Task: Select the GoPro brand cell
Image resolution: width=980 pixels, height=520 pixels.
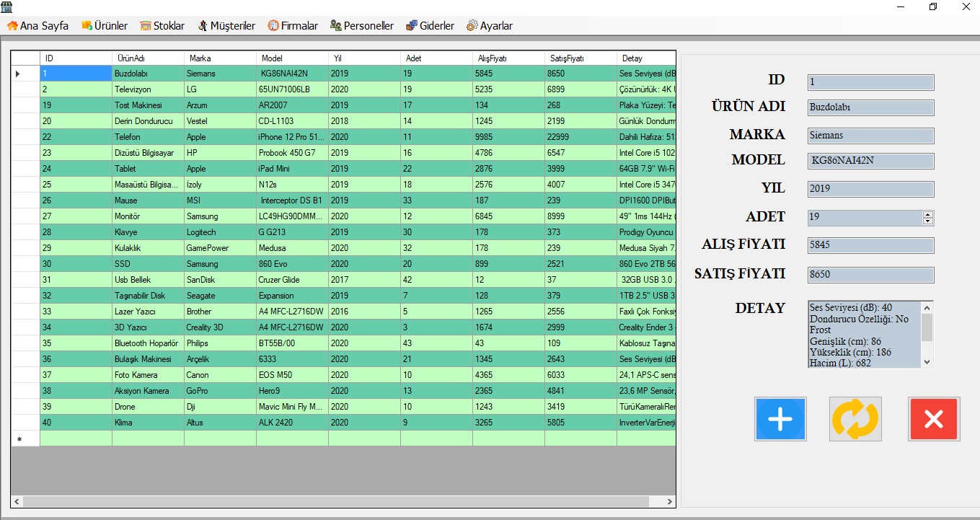Action: coord(220,391)
